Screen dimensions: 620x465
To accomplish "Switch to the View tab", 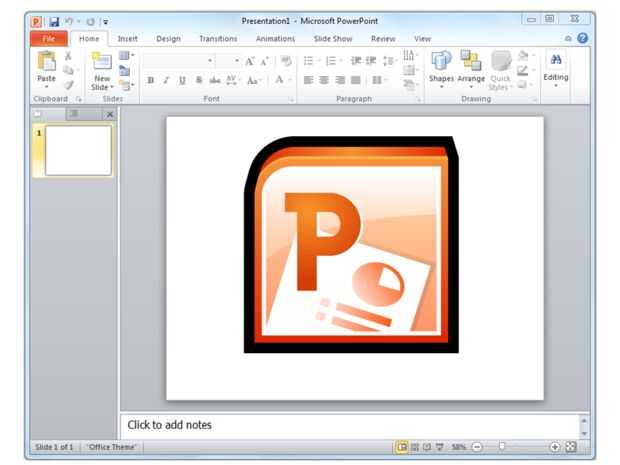I will (422, 38).
